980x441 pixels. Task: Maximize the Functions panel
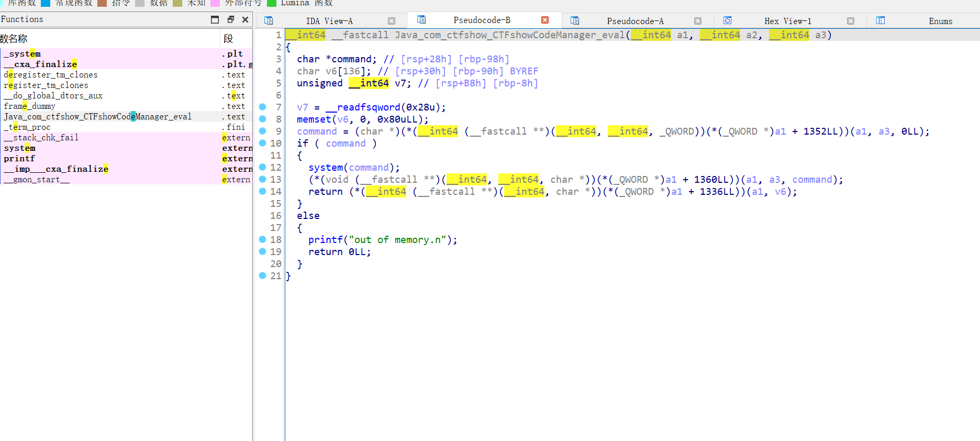pos(215,19)
